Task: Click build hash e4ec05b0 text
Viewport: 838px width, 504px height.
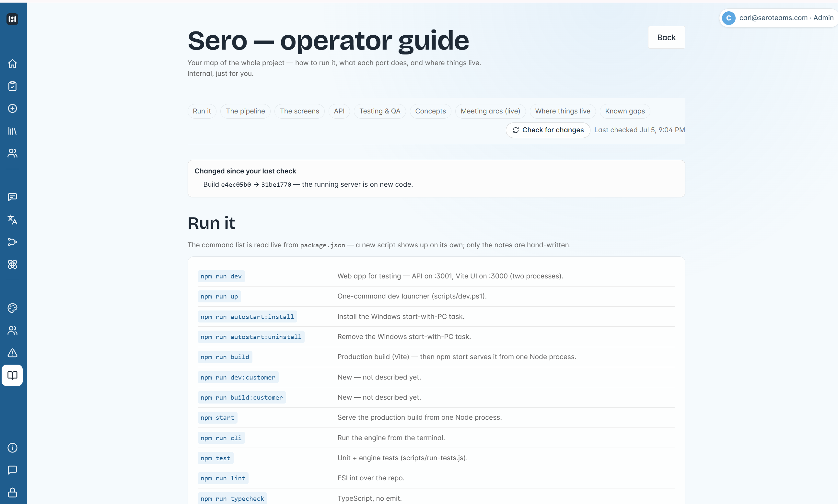Action: 236,184
